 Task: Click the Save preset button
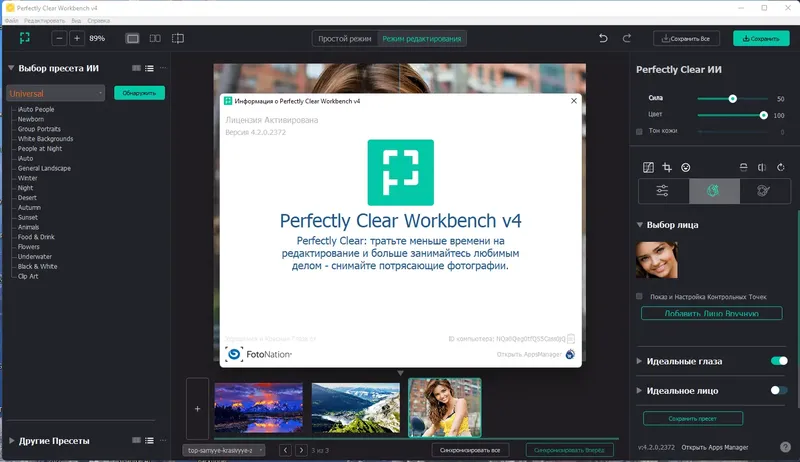pos(693,418)
